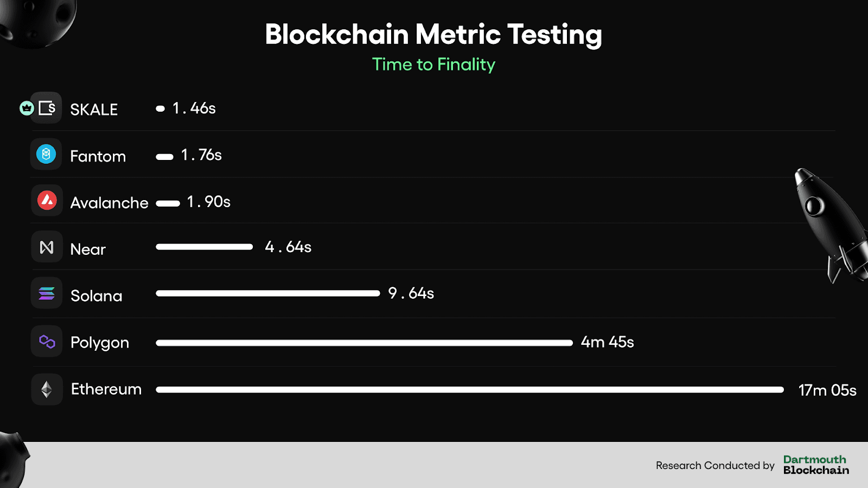Click the 1.46s SKALE value

tap(194, 108)
